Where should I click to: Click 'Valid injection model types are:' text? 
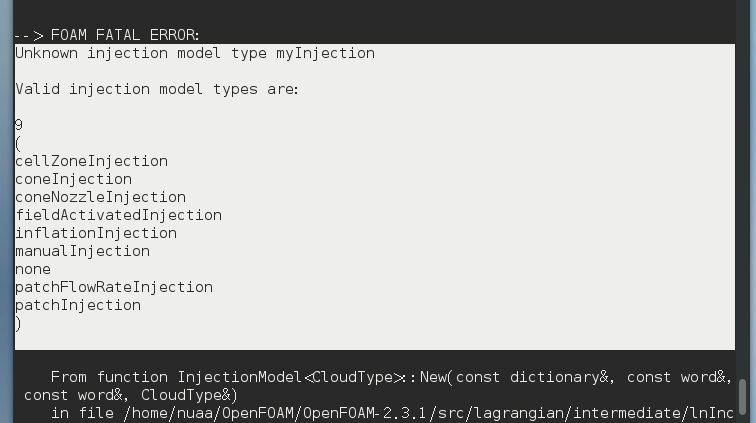tap(157, 89)
